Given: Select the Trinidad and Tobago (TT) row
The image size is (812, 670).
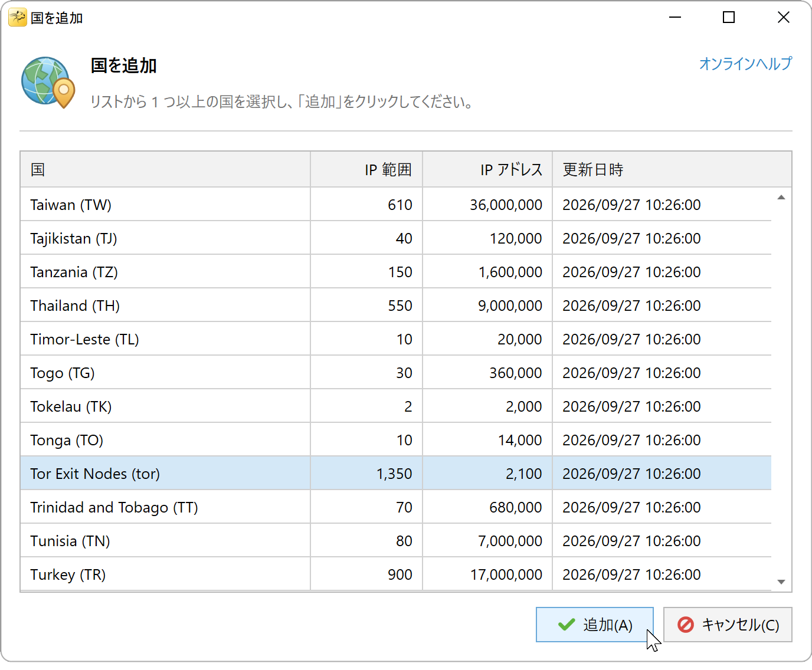Looking at the screenshot, I should click(x=396, y=507).
